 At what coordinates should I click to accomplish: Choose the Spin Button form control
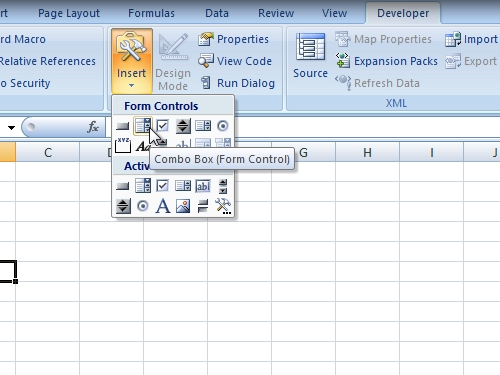pyautogui.click(x=183, y=126)
